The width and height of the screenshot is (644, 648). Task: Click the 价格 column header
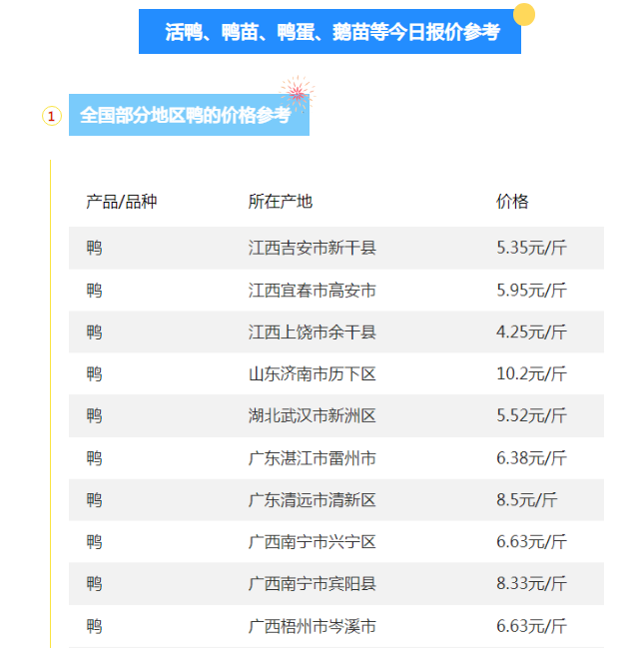click(x=512, y=202)
